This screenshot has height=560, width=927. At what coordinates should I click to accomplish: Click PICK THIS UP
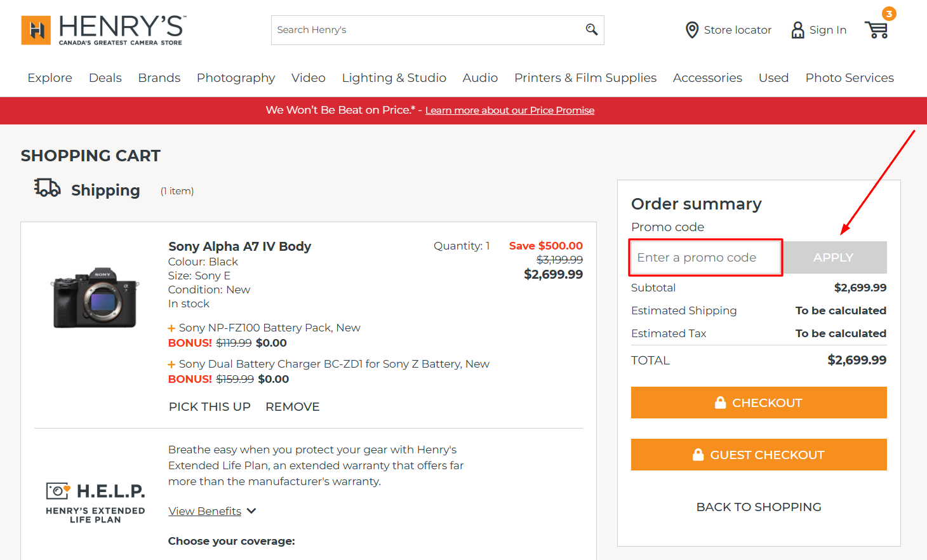click(210, 407)
